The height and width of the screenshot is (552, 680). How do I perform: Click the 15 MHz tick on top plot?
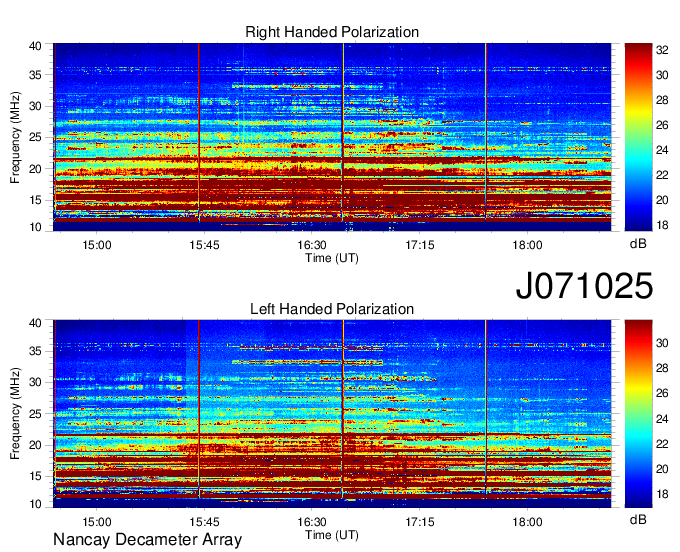pyautogui.click(x=36, y=200)
